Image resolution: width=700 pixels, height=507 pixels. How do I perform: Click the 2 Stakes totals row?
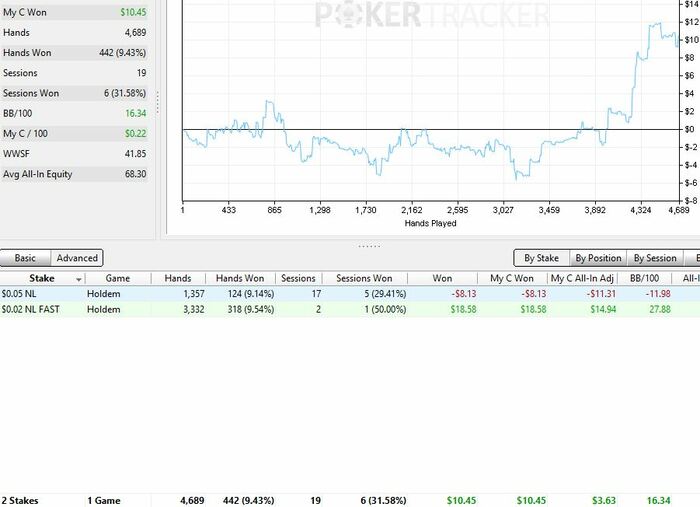(350, 500)
